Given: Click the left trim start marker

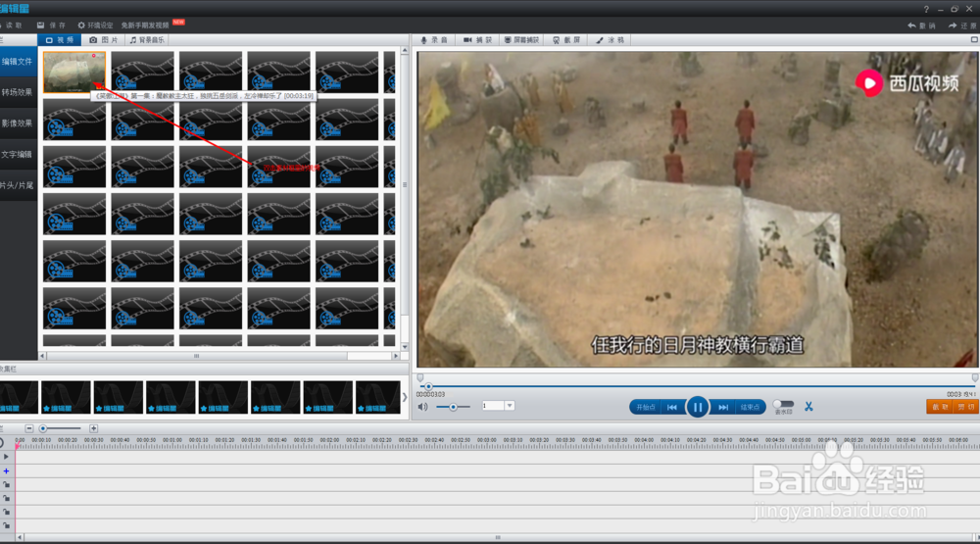Looking at the screenshot, I should pyautogui.click(x=420, y=377).
